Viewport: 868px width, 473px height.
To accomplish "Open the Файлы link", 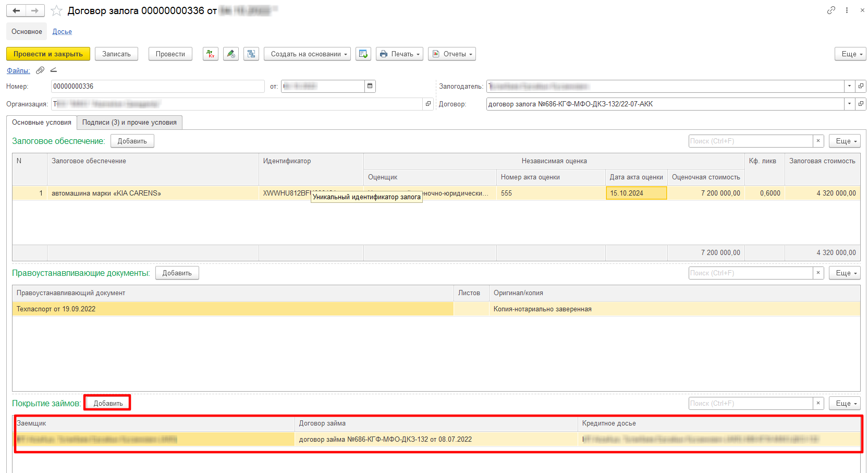I will (x=18, y=70).
